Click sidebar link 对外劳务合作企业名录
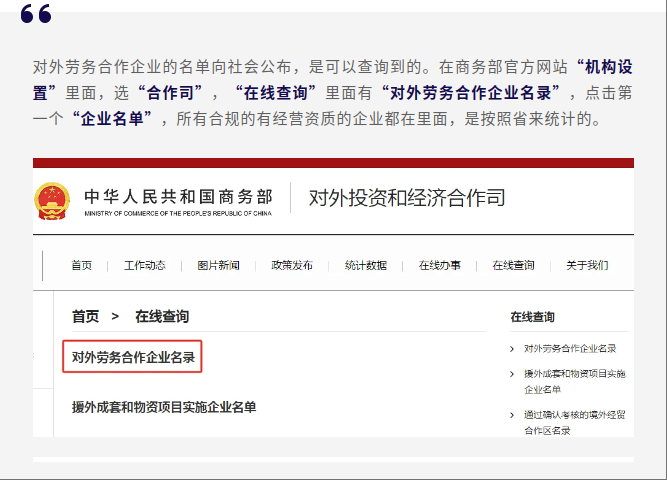Image resolution: width=667 pixels, height=480 pixels. [570, 349]
